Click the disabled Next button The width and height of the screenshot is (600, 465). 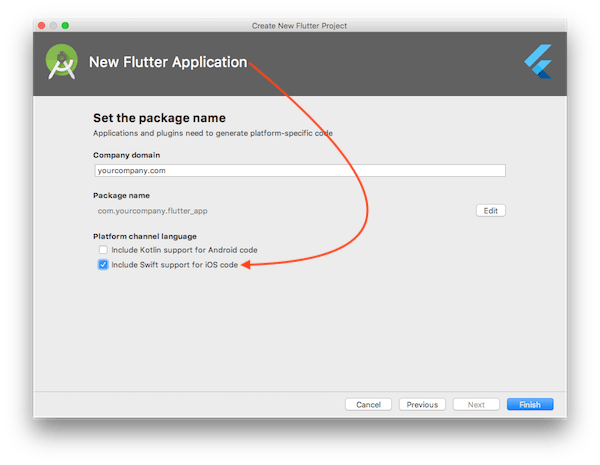pyautogui.click(x=476, y=405)
